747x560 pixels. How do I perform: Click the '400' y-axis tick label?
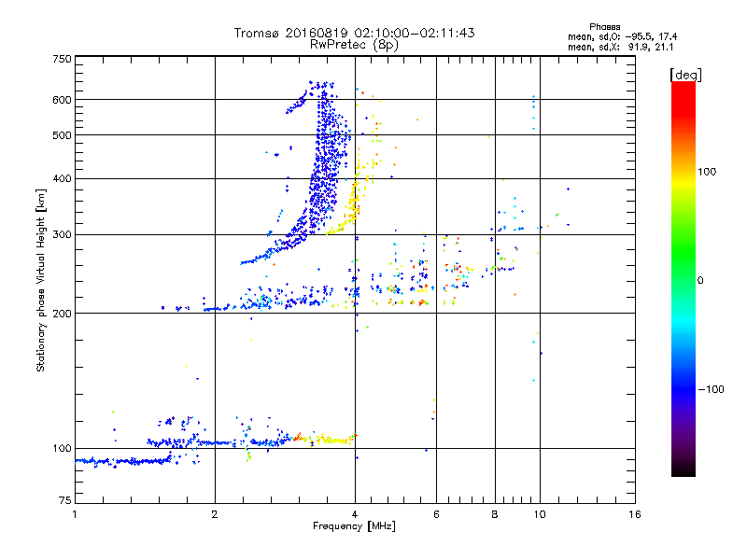pos(62,178)
